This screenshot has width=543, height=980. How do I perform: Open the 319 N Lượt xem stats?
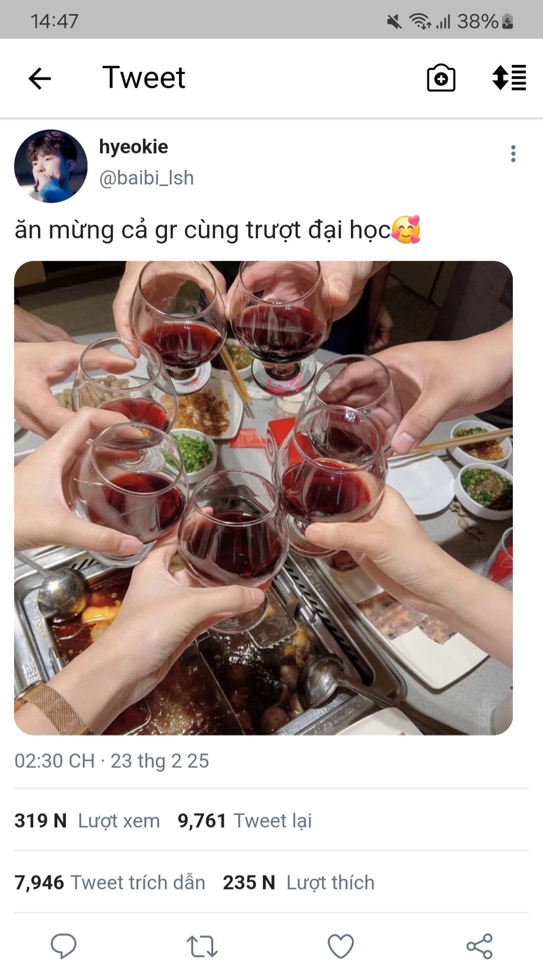click(87, 821)
